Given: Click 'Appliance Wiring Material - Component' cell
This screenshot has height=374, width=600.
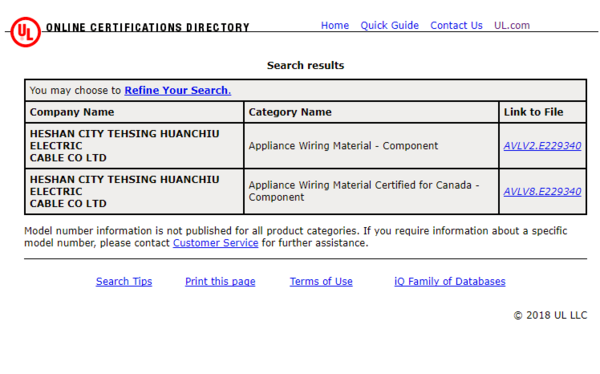Looking at the screenshot, I should point(371,146).
